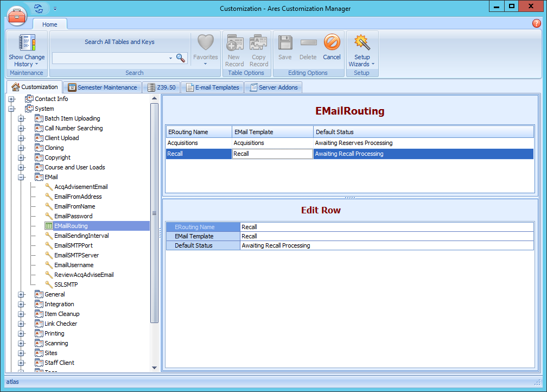Expand the Printing node
Screen dimensions: 547x392
[21, 333]
